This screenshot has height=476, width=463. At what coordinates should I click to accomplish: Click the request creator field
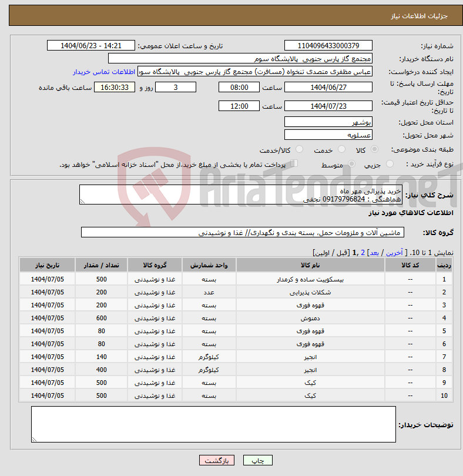click(255, 72)
